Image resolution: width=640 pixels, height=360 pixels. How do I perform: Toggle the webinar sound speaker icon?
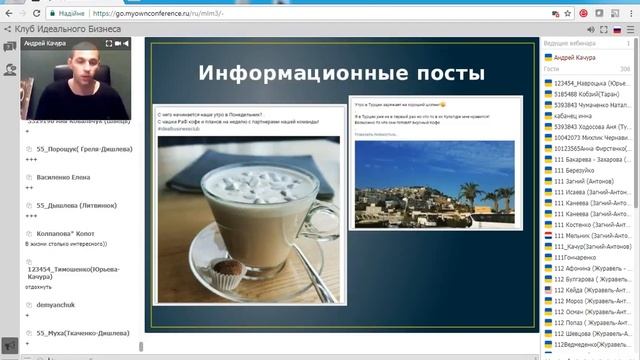click(591, 29)
